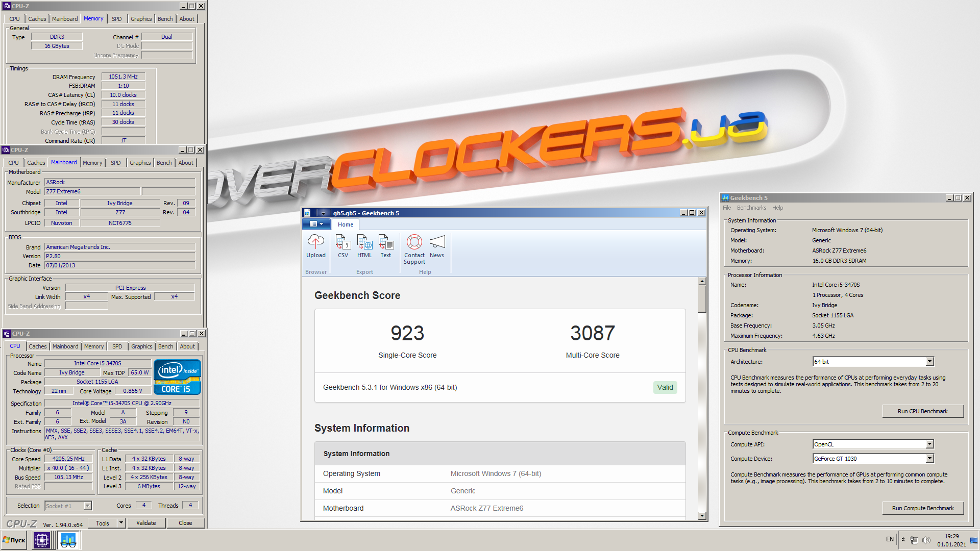This screenshot has height=551, width=980.
Task: Open Bench tab in bottom CPU-Z window
Action: (x=165, y=346)
